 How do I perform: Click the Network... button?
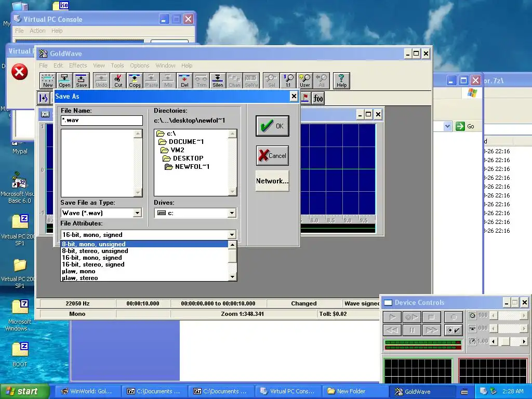pyautogui.click(x=272, y=181)
